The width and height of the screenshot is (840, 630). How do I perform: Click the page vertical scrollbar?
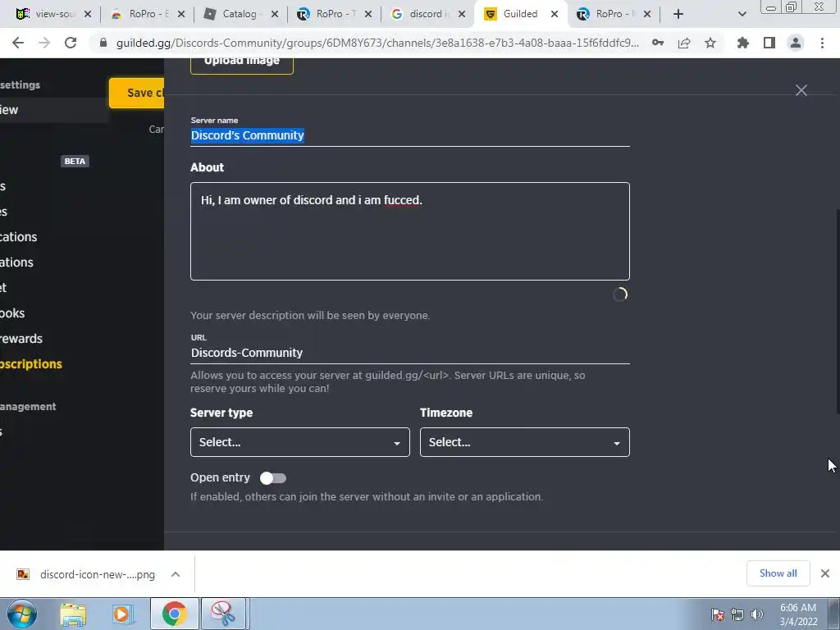838,311
